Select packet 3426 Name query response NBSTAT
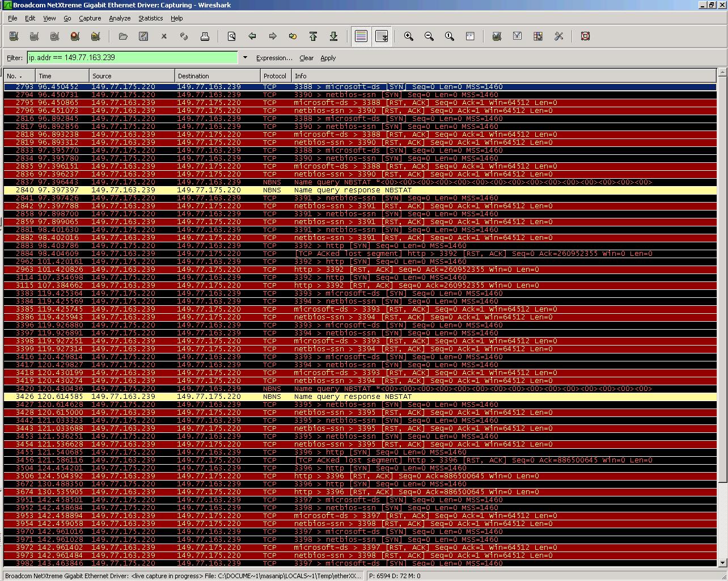Viewport: 728px width, 581px height. tap(360, 397)
